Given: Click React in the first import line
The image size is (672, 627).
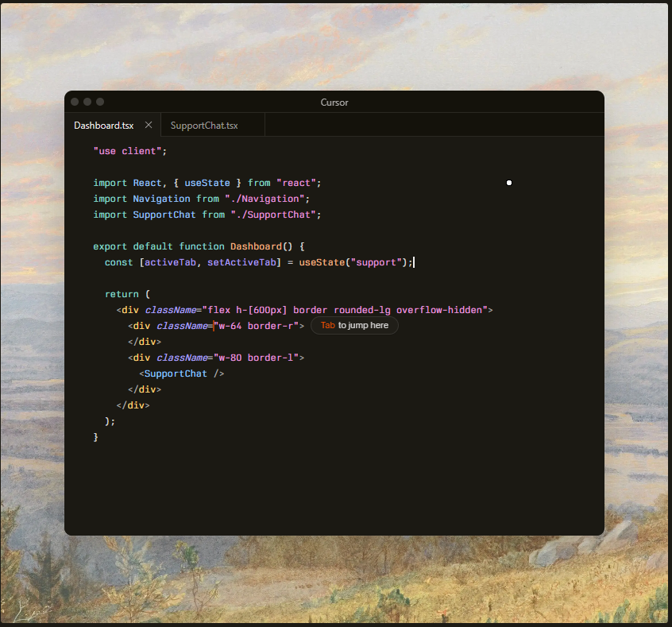Looking at the screenshot, I should point(148,183).
